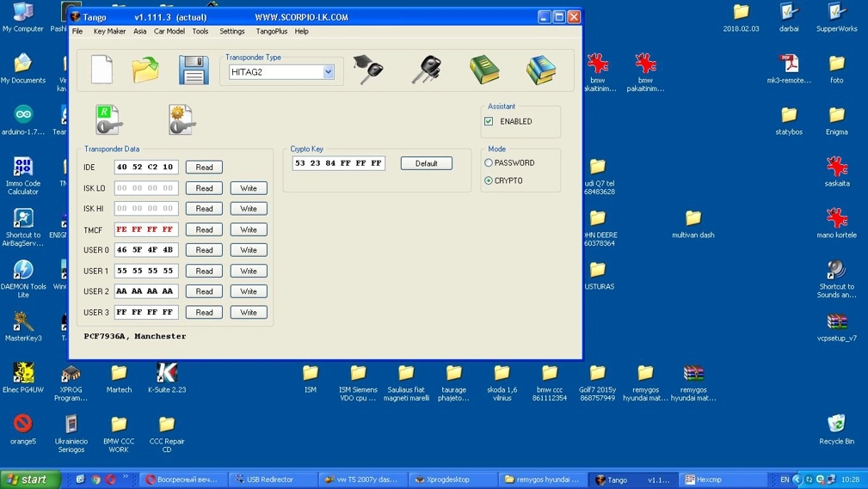
Task: Click Write button for USER 2
Action: coord(249,291)
